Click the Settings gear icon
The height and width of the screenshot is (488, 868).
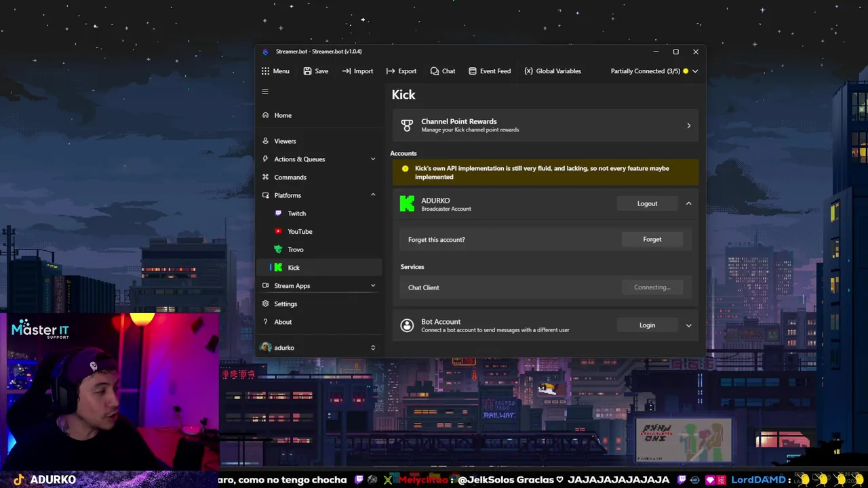pos(265,304)
